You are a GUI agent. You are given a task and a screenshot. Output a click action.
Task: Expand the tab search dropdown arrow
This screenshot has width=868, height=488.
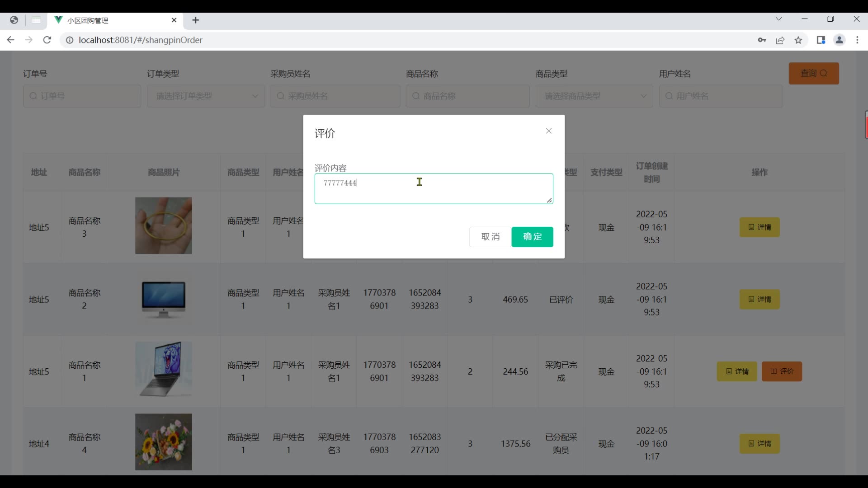click(778, 19)
